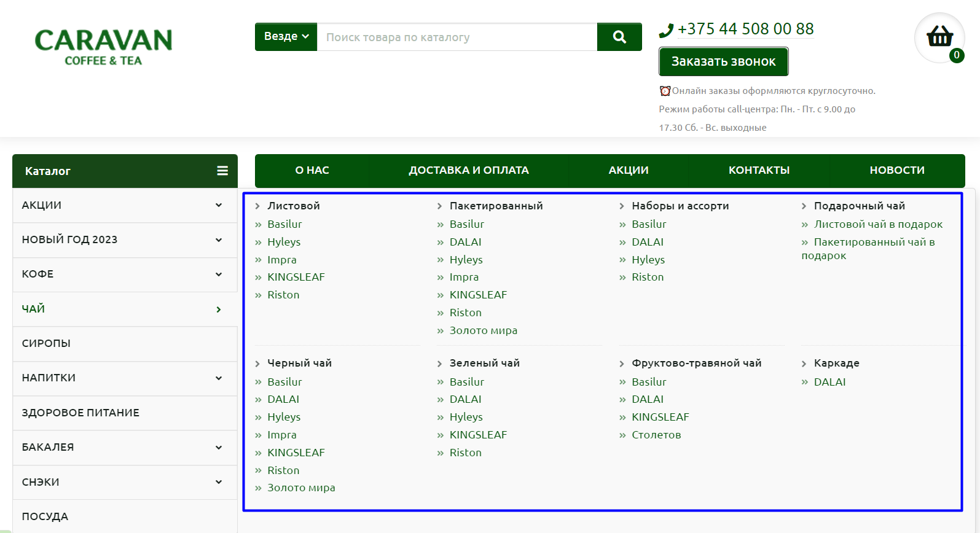This screenshot has width=980, height=533.
Task: Go to ДОСТАВКА И ОПЛАТА page
Action: pos(469,171)
